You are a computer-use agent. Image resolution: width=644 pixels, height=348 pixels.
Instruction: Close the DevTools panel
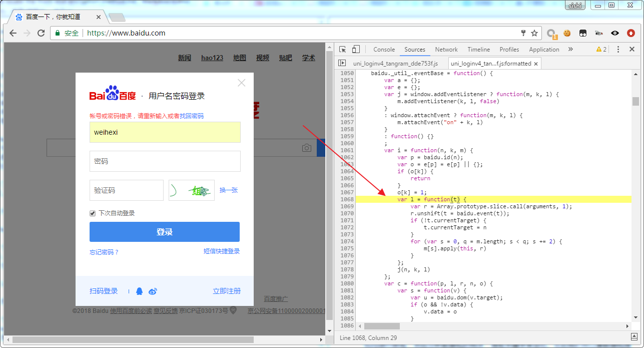pyautogui.click(x=632, y=50)
